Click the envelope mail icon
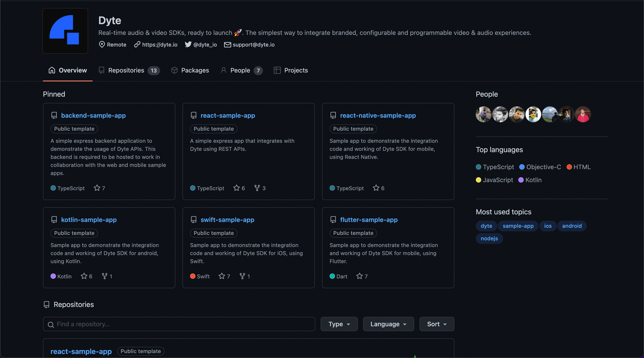 pos(227,44)
